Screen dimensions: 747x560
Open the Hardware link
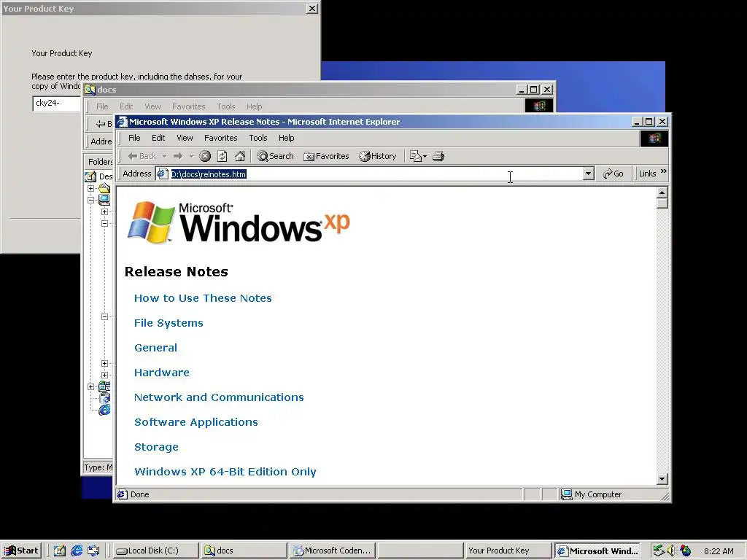coord(162,373)
